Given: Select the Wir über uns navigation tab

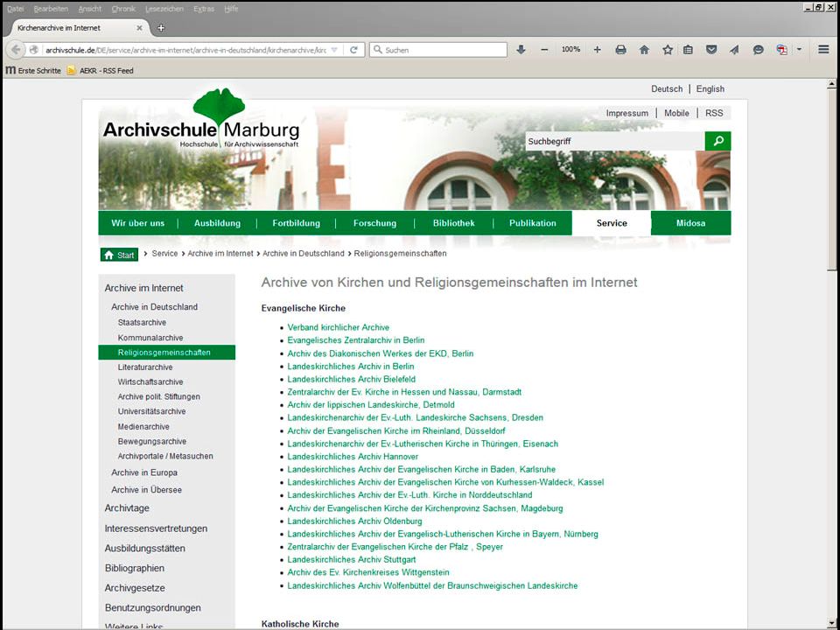Looking at the screenshot, I should tap(137, 223).
